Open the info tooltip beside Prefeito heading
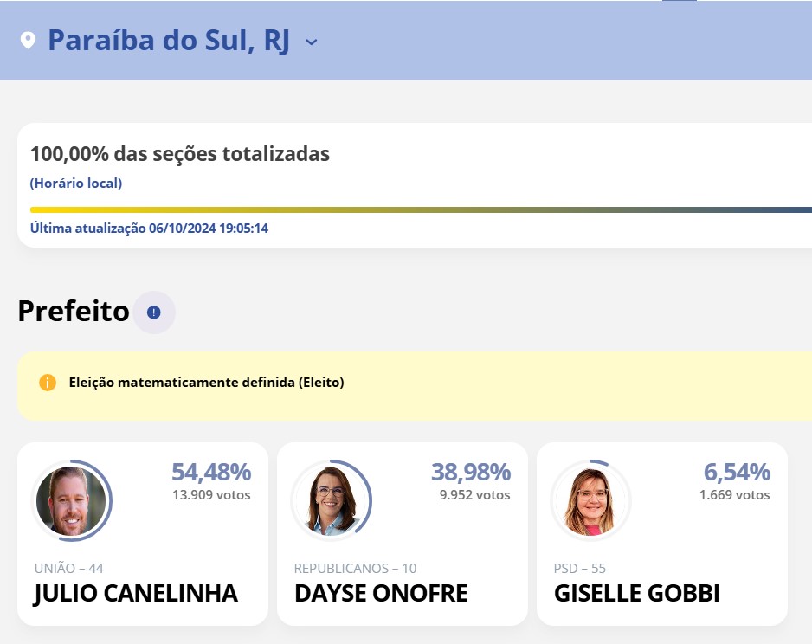This screenshot has width=812, height=644. click(x=153, y=312)
